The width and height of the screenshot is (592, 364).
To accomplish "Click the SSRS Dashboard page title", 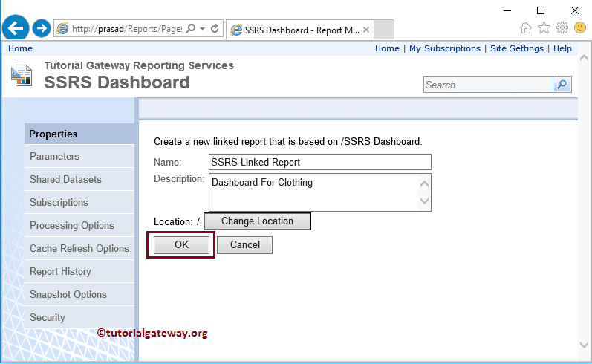I will pyautogui.click(x=117, y=82).
